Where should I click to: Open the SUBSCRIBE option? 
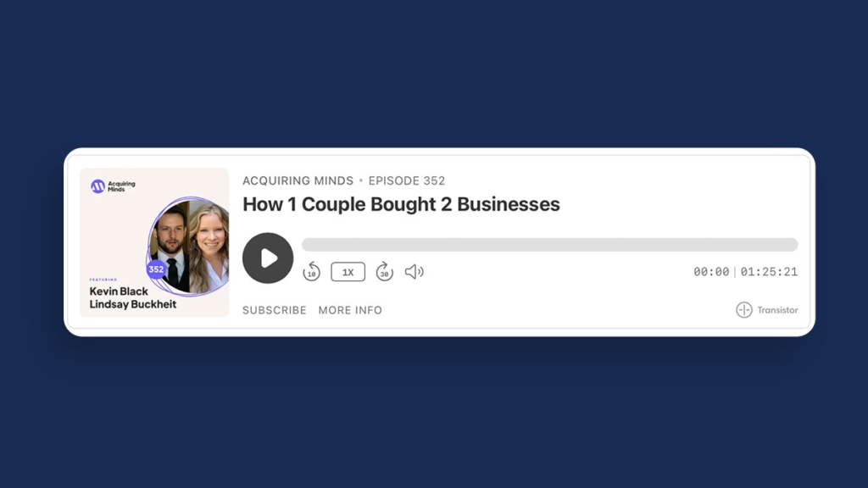275,310
